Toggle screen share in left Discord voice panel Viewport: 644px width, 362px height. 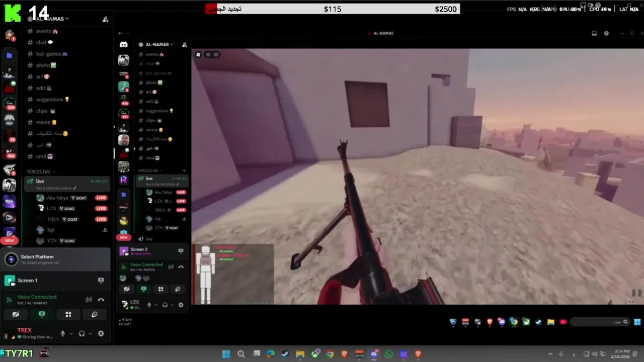click(x=42, y=314)
